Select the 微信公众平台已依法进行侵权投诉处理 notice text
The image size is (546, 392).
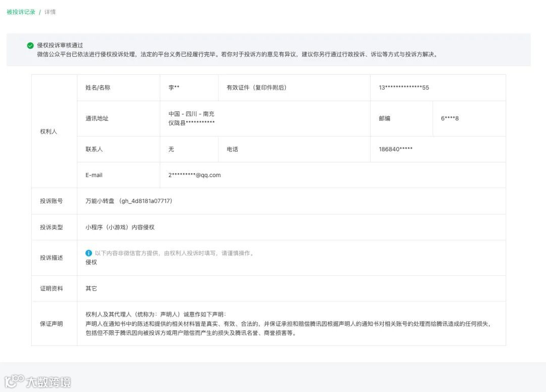(x=238, y=54)
